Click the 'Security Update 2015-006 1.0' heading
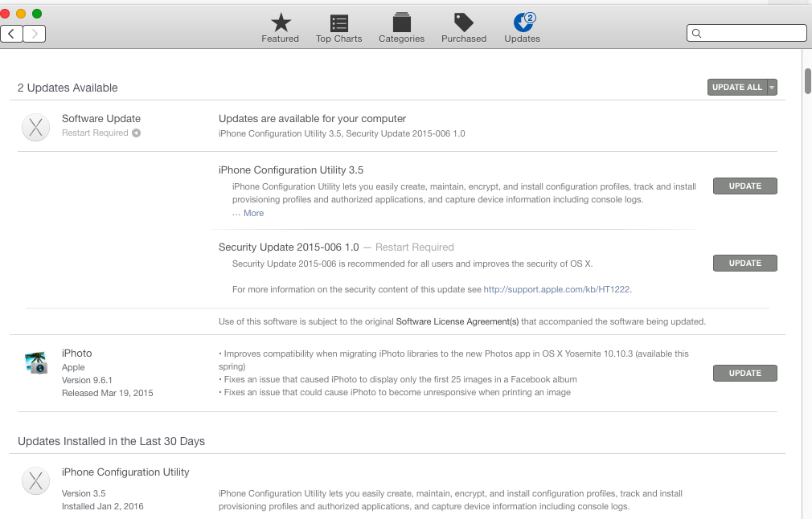 (289, 247)
